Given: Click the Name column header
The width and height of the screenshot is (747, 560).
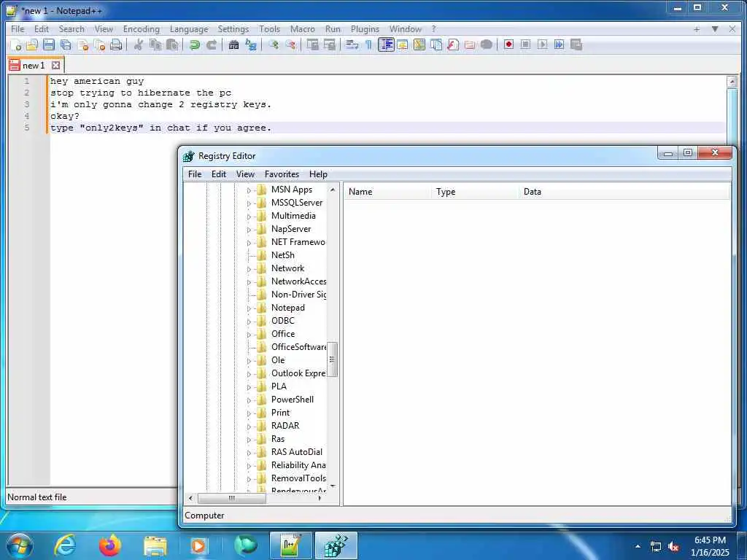Looking at the screenshot, I should point(387,192).
